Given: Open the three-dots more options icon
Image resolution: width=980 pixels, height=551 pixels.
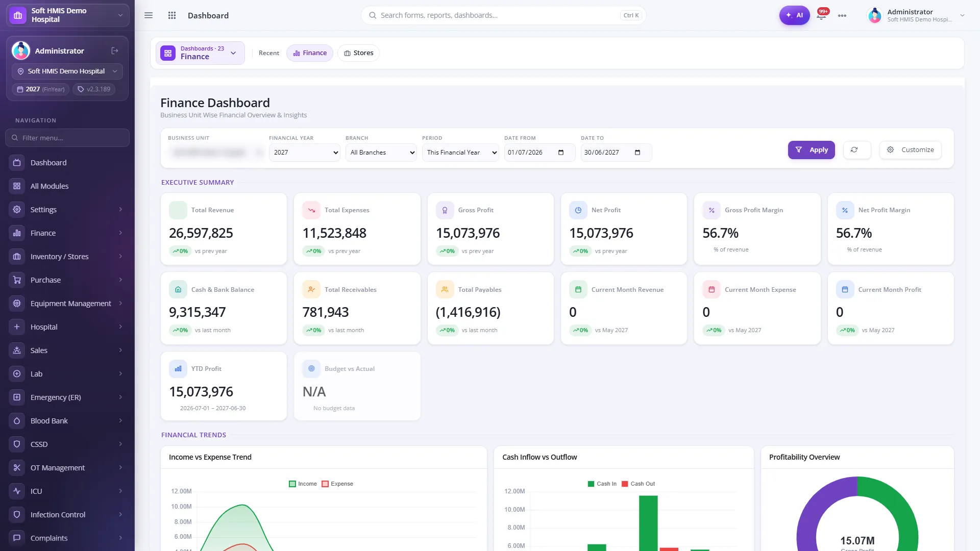Looking at the screenshot, I should [x=842, y=15].
